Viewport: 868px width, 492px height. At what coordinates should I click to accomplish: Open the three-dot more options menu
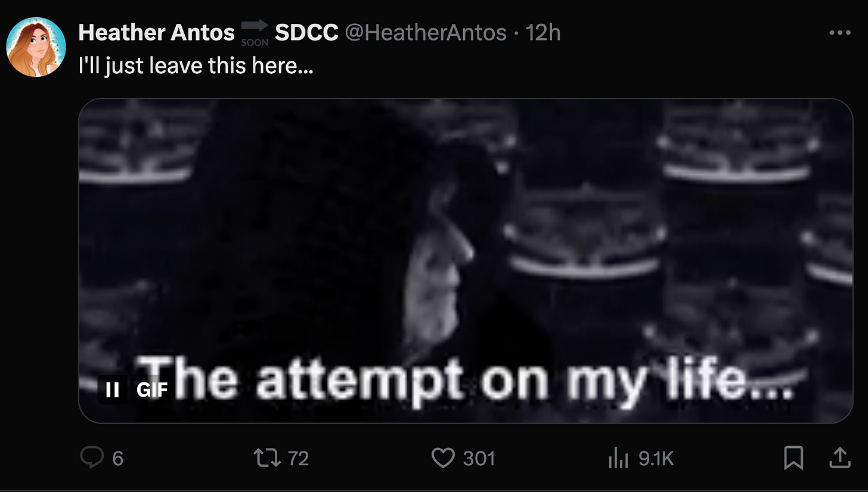pos(839,33)
